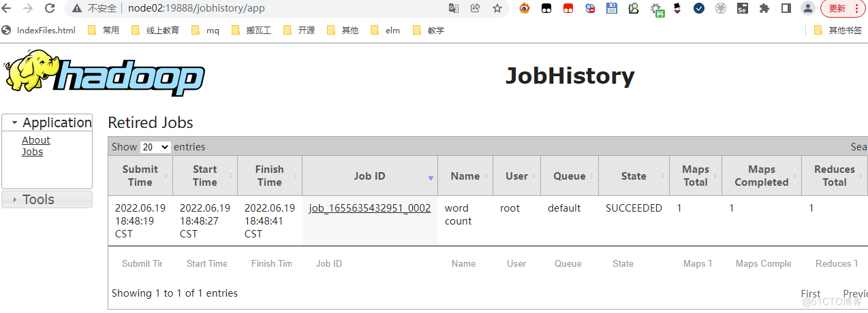Image resolution: width=868 pixels, height=313 pixels.
Task: Open the 教学 bookmark folder
Action: pyautogui.click(x=429, y=30)
